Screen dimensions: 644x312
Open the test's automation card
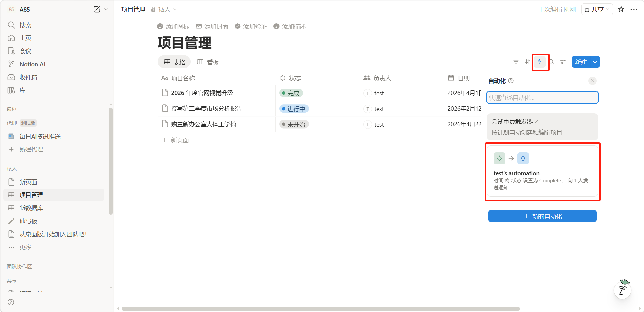coord(542,172)
